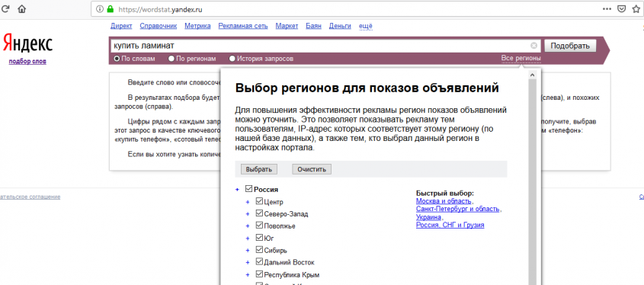Open page actions three-dot menu

point(607,8)
